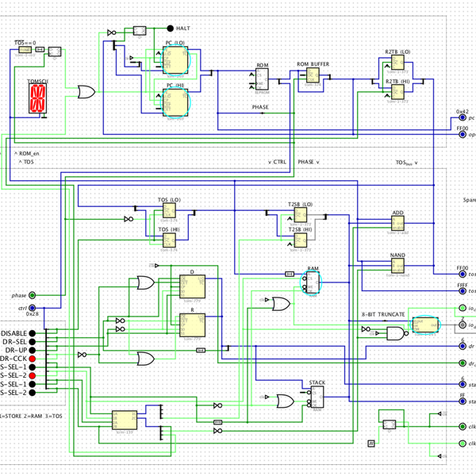Select the '^ ROM_en' text label
The width and height of the screenshot is (476, 476).
pos(27,154)
